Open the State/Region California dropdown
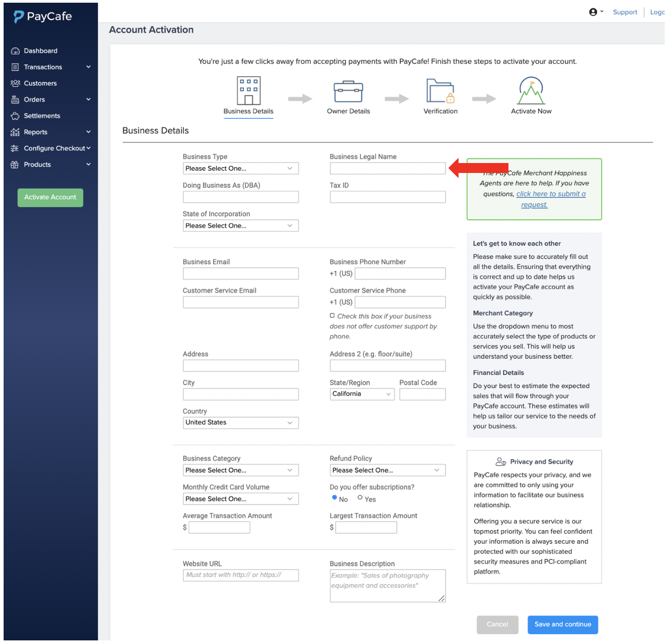 tap(362, 394)
